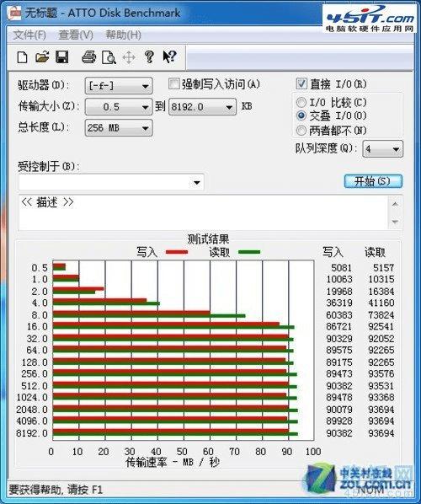Open drive dropdown showing [-f-]

tap(119, 86)
